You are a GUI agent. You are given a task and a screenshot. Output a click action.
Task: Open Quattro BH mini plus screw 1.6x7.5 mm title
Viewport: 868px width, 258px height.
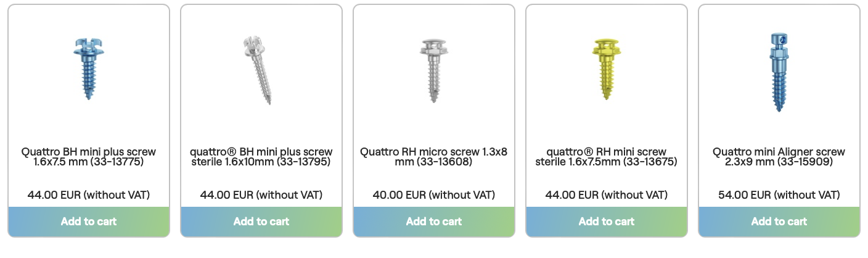[89, 157]
